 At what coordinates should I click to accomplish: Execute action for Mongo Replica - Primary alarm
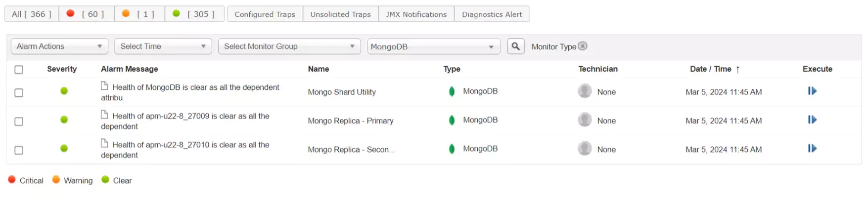[812, 120]
